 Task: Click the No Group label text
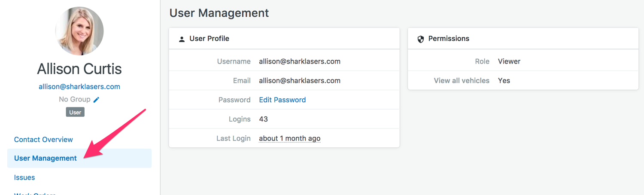coord(74,99)
